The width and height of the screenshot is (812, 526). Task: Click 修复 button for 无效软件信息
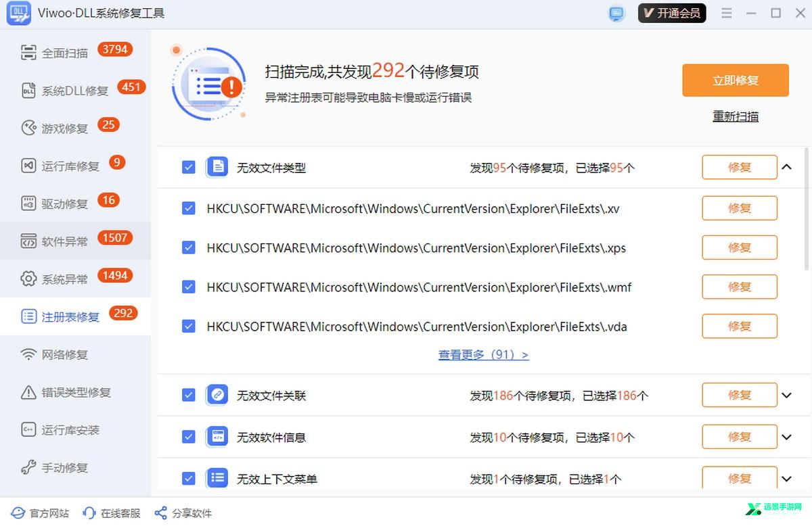(740, 437)
